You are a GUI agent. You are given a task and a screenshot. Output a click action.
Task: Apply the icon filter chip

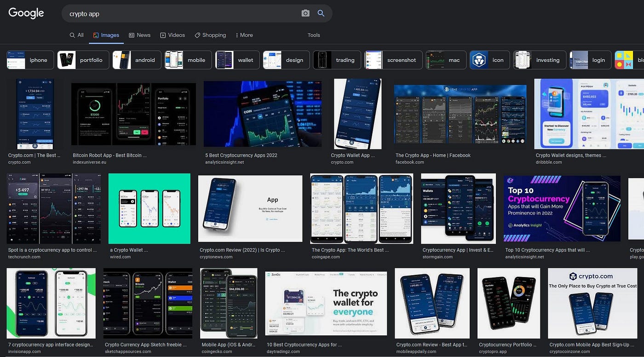click(x=490, y=60)
